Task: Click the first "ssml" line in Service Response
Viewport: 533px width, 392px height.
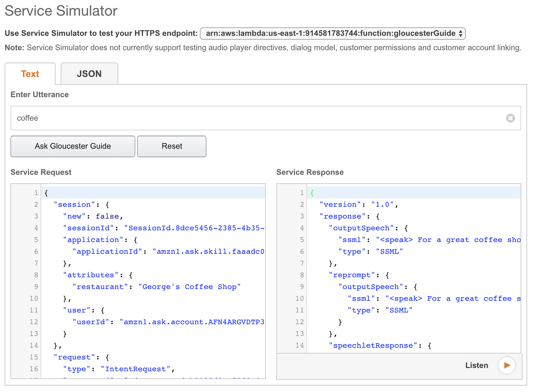Action: [x=430, y=240]
